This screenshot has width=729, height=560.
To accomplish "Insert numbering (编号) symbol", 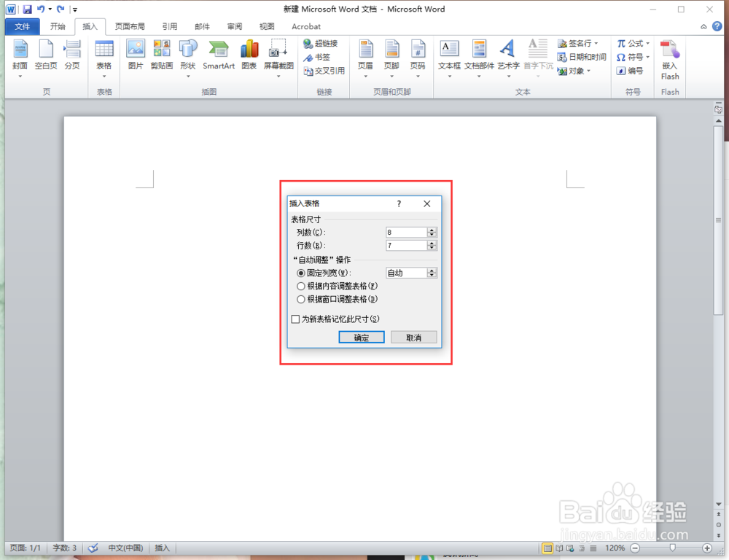I will [630, 71].
